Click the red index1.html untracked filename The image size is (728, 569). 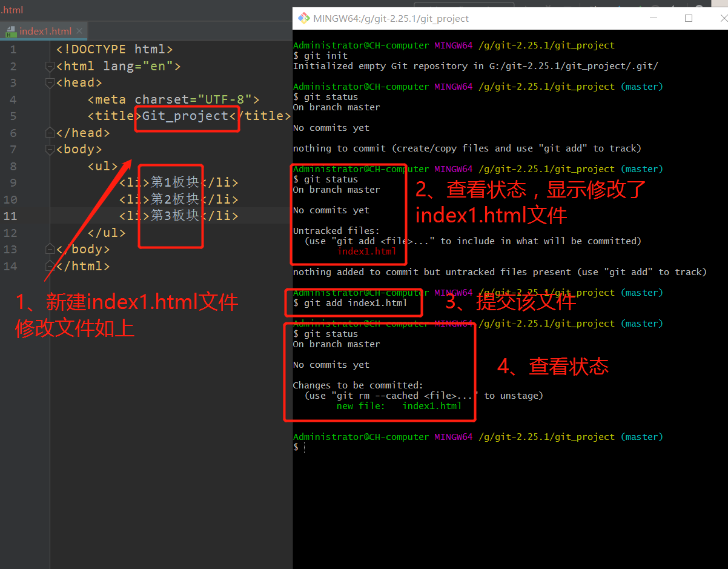(x=366, y=251)
